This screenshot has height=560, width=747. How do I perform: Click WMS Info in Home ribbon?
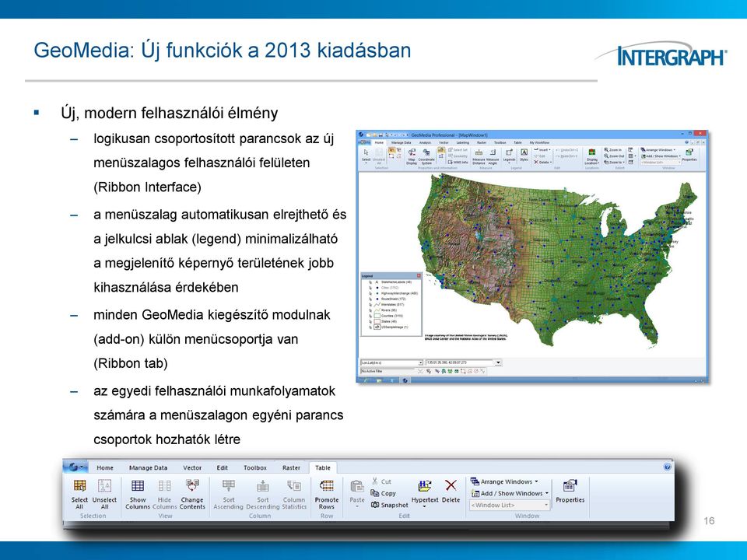pyautogui.click(x=458, y=163)
